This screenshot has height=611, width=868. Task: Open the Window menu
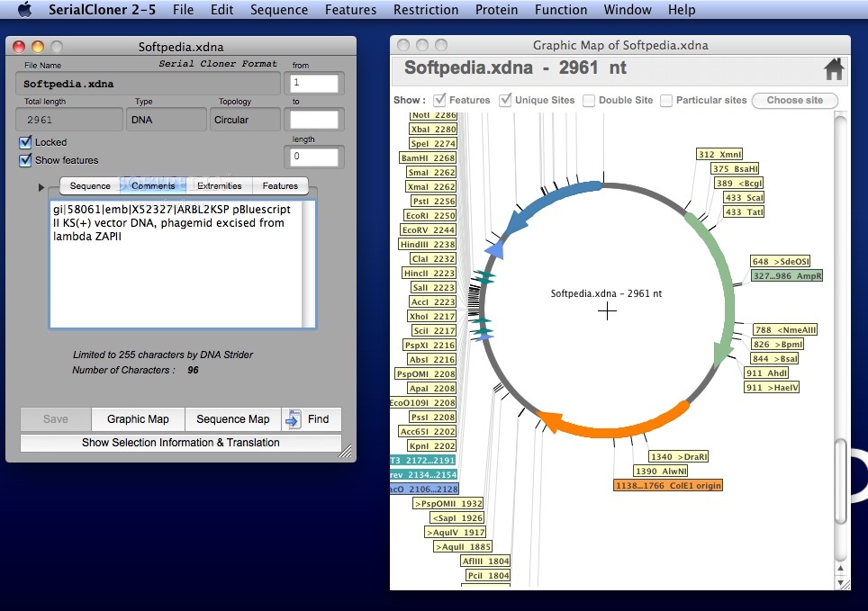tap(628, 9)
